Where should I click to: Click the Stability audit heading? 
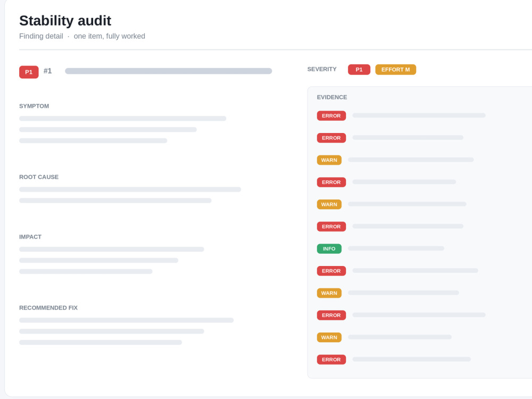click(65, 21)
